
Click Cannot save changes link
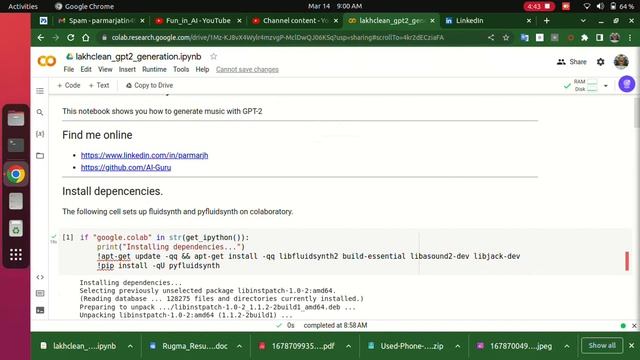(247, 69)
